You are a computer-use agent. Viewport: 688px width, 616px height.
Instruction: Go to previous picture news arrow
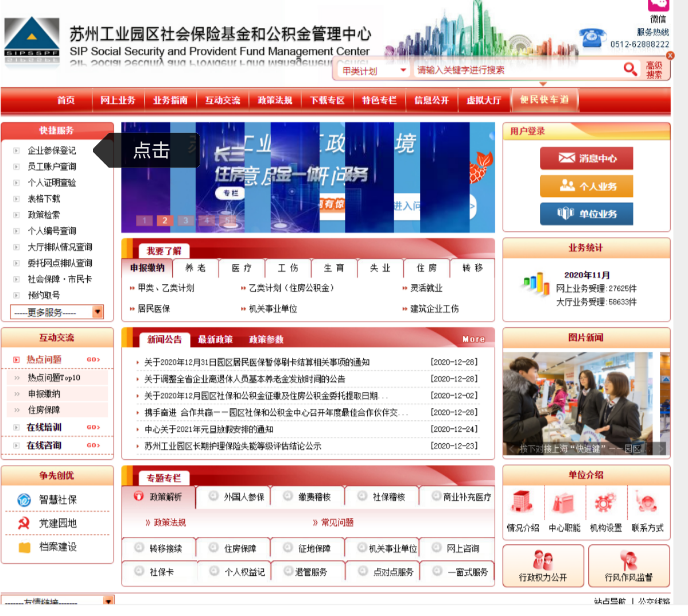point(511,449)
